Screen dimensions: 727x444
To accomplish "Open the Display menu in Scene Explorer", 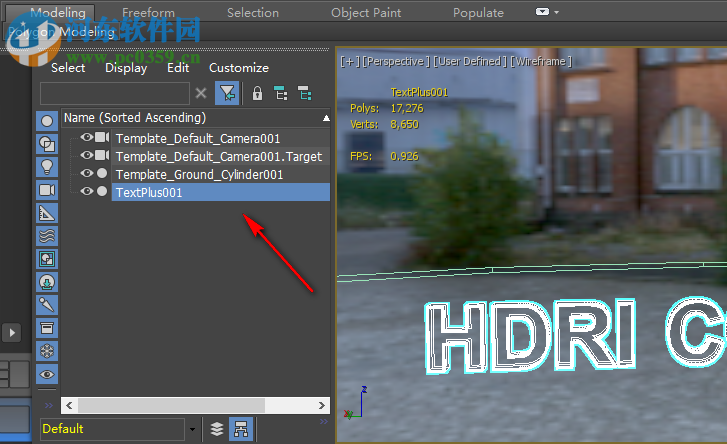I will (x=126, y=68).
